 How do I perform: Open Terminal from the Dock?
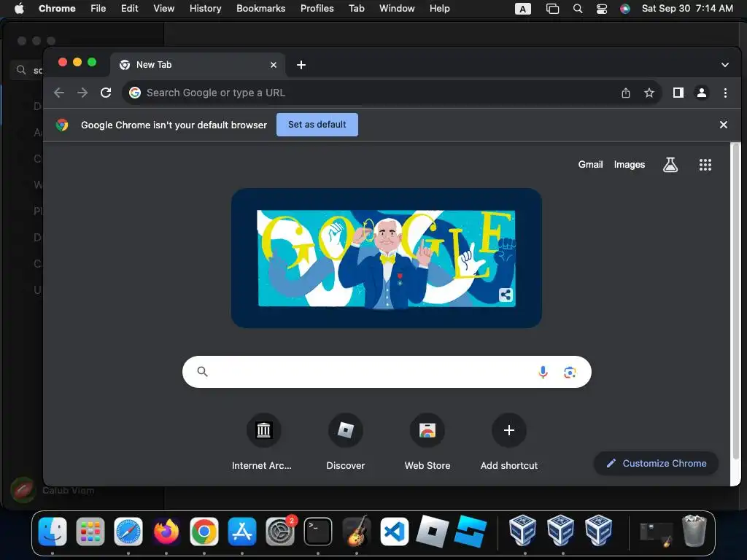[x=318, y=531]
